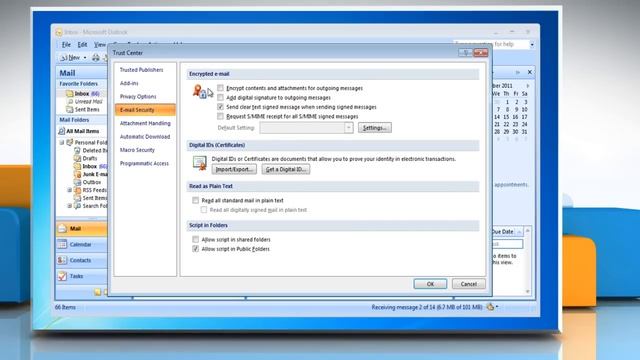Screen dimensions: 640x360
Task: Click the All Mail Items magnifier icon
Action: 62,131
